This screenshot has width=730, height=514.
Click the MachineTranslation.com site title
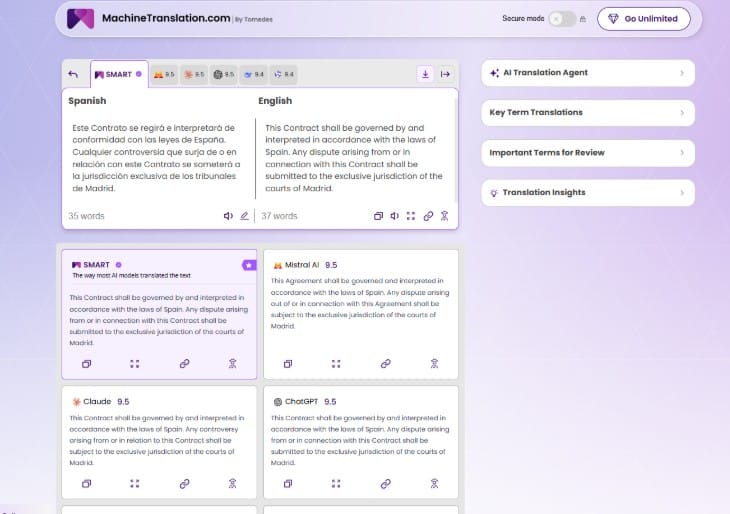(166, 18)
